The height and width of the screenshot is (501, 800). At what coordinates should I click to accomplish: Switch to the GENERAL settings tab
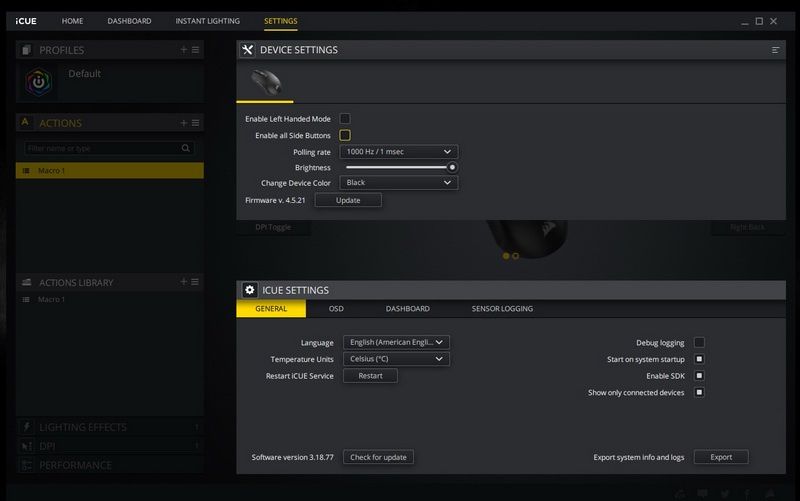tap(271, 309)
